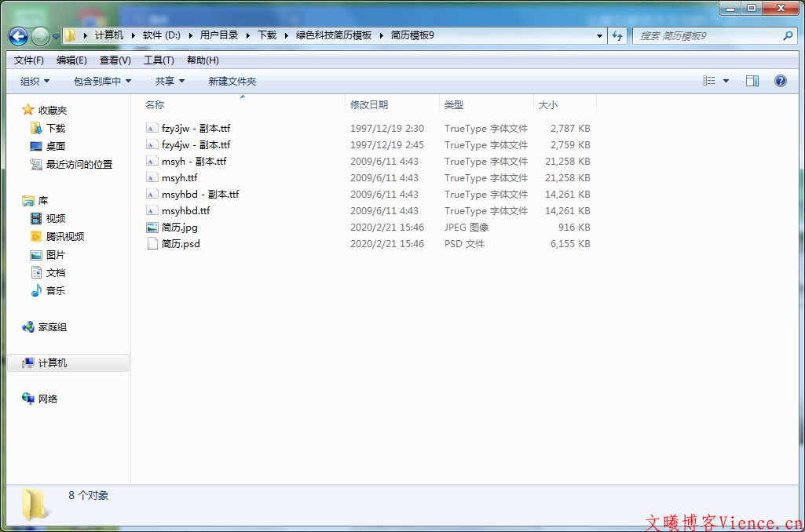Click the 新建文件夹 button
The width and height of the screenshot is (805, 532).
click(232, 81)
